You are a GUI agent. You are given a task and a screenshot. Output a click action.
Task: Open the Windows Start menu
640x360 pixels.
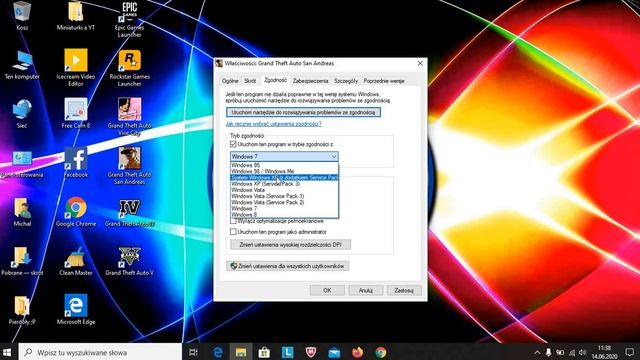click(x=7, y=352)
